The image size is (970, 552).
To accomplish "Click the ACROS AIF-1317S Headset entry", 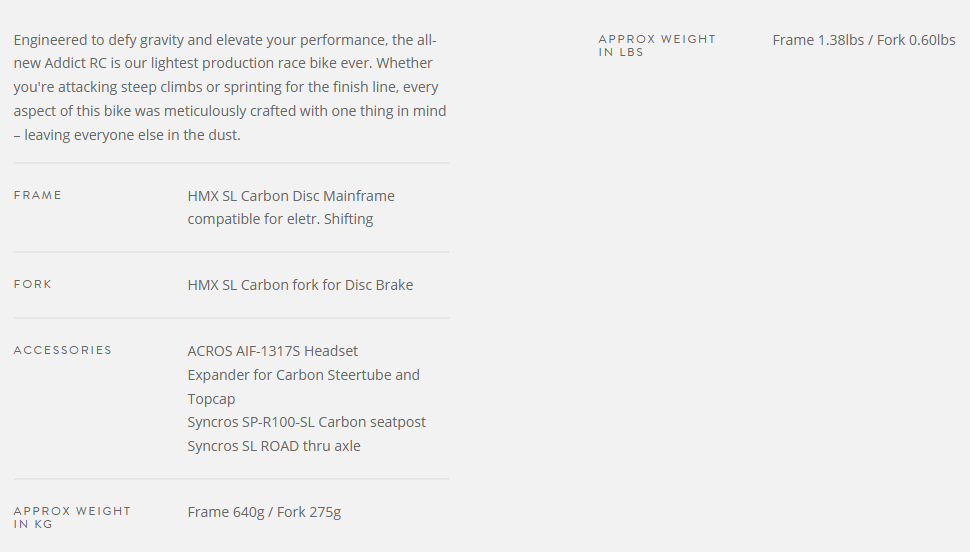I will click(272, 351).
